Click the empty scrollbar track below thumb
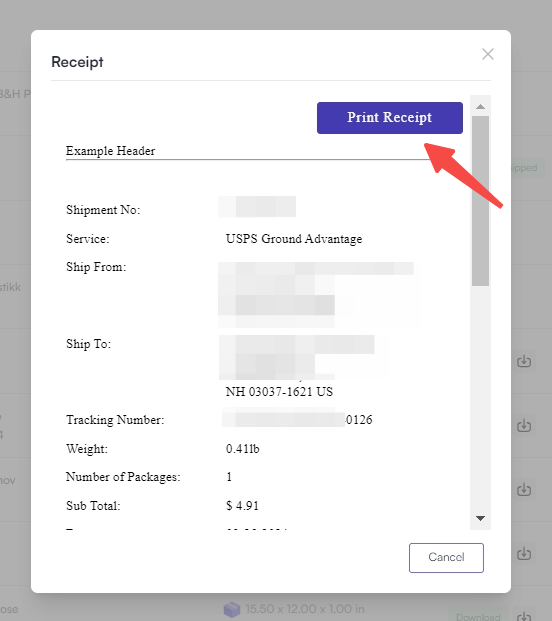 click(480, 398)
